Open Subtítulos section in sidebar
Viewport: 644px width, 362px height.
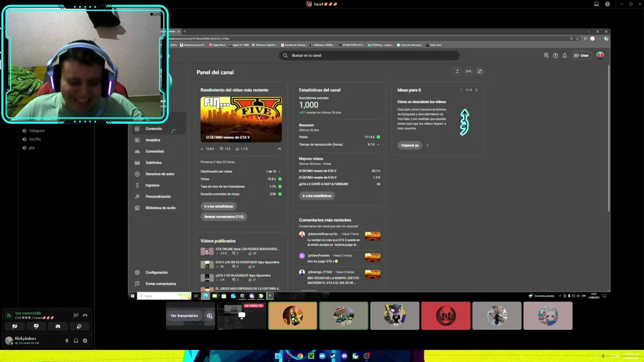(153, 163)
